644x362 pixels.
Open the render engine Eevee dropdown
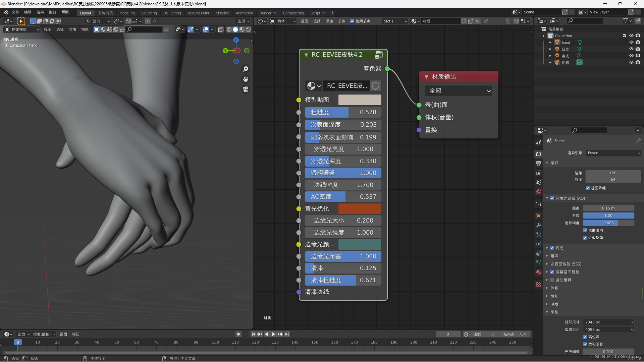coord(613,153)
